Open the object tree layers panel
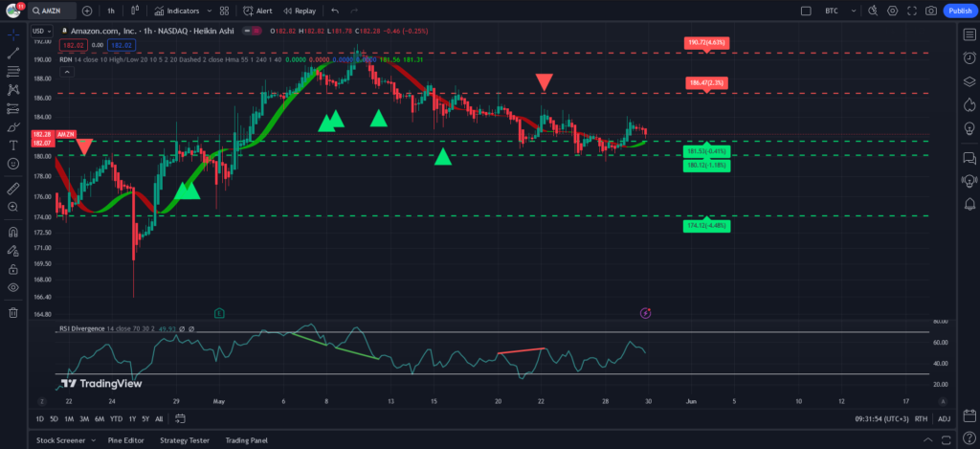 (969, 81)
